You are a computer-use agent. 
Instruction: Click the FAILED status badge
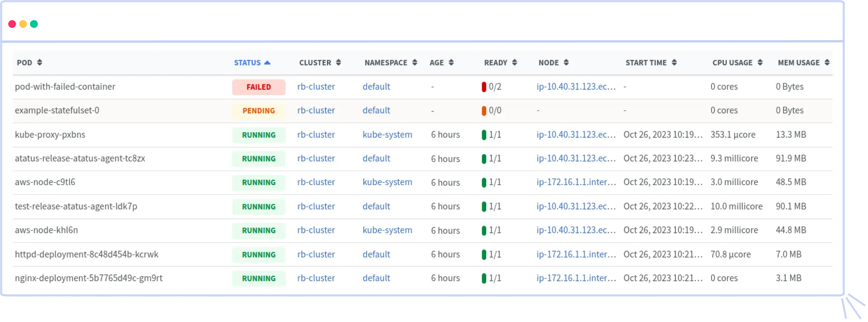pyautogui.click(x=259, y=87)
